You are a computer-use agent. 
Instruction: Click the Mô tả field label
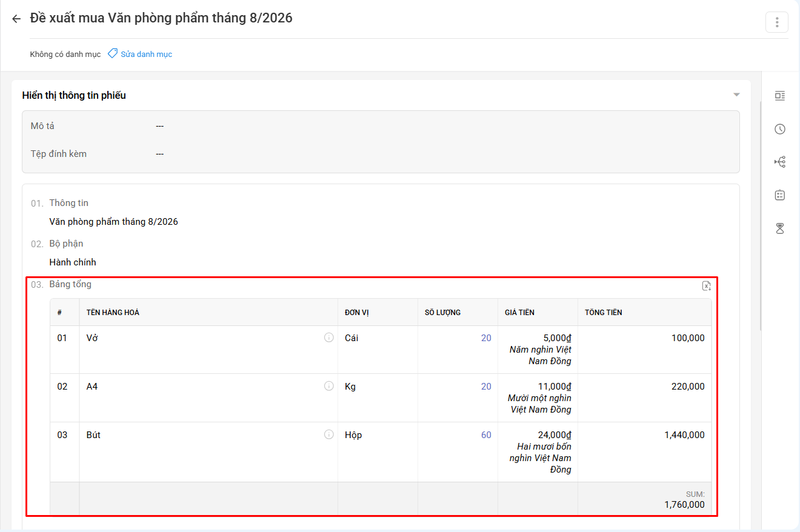[x=42, y=126]
